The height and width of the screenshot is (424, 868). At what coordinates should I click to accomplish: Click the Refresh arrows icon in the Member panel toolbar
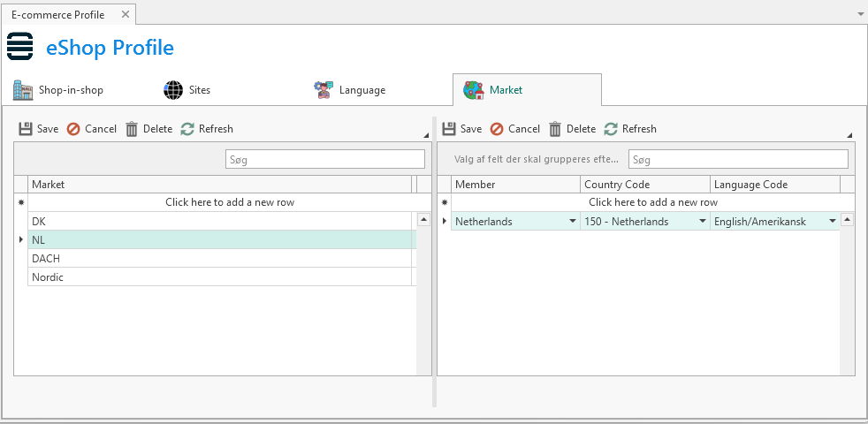coord(611,129)
